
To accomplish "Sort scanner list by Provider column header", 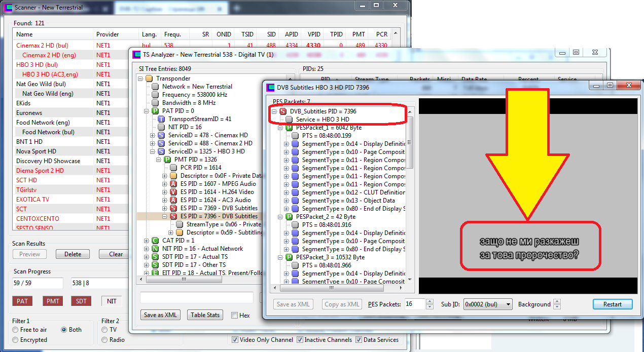I will [x=116, y=34].
